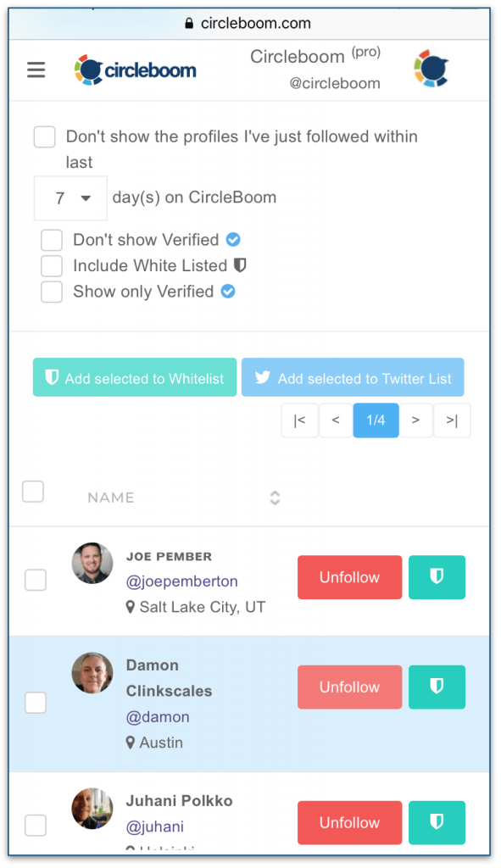The image size is (501, 868).
Task: Whitelist Joe Pember with shield button
Action: tap(437, 576)
